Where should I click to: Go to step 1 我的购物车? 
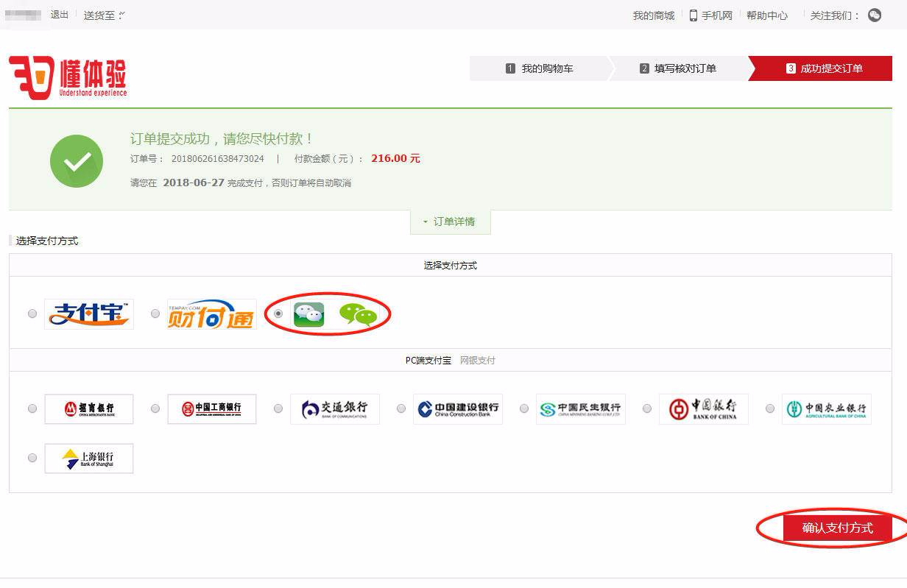(x=540, y=68)
